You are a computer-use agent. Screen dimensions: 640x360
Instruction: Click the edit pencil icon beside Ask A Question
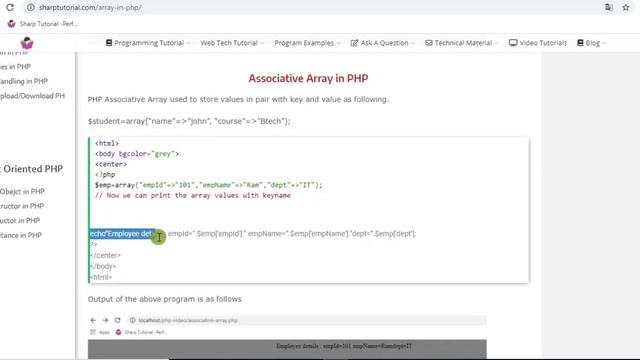pos(354,43)
